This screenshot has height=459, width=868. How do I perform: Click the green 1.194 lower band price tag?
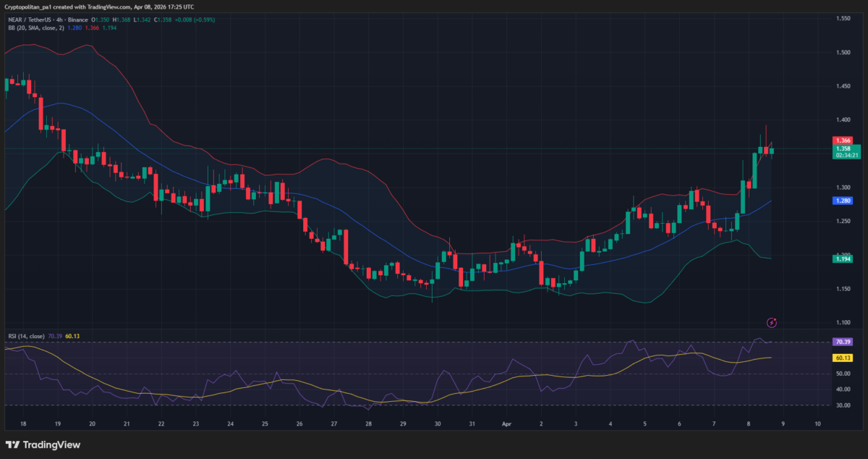[841, 258]
